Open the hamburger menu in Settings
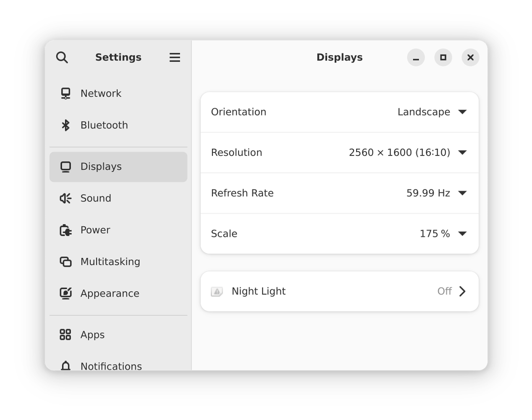The width and height of the screenshot is (532, 420). pos(175,57)
